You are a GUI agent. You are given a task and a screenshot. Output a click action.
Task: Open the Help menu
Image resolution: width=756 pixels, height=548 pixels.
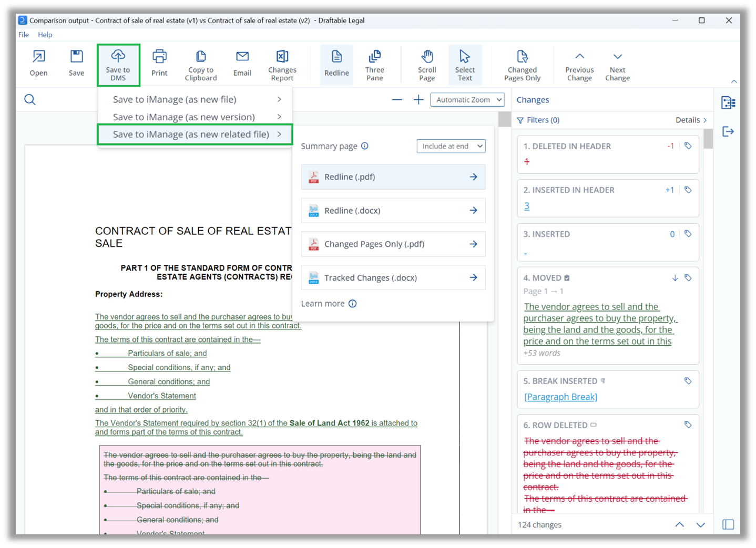(45, 35)
